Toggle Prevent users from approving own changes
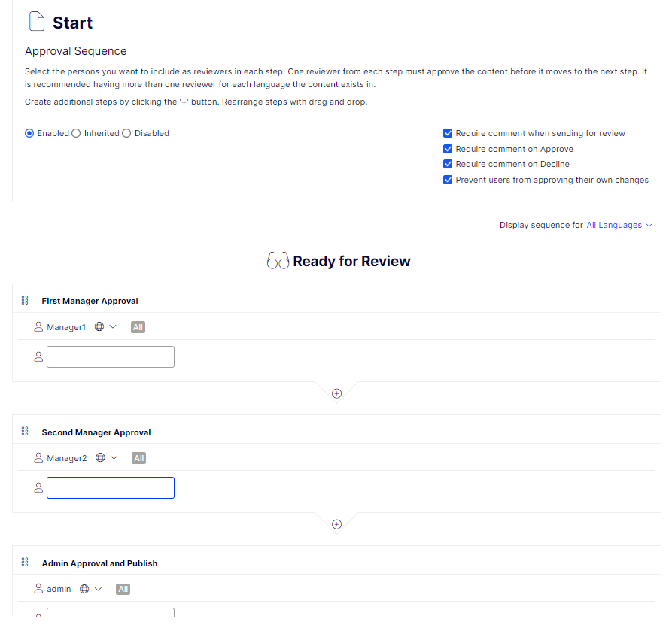Image resolution: width=672 pixels, height=631 pixels. tap(448, 180)
